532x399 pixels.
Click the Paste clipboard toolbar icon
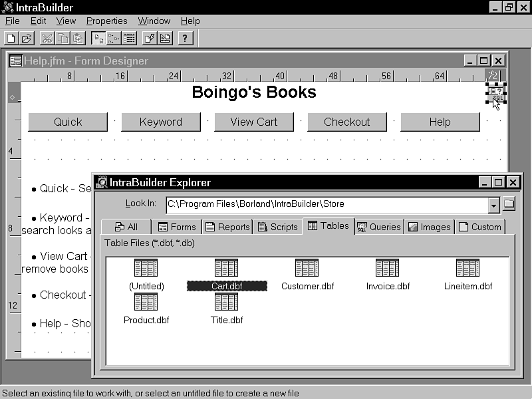click(x=78, y=38)
